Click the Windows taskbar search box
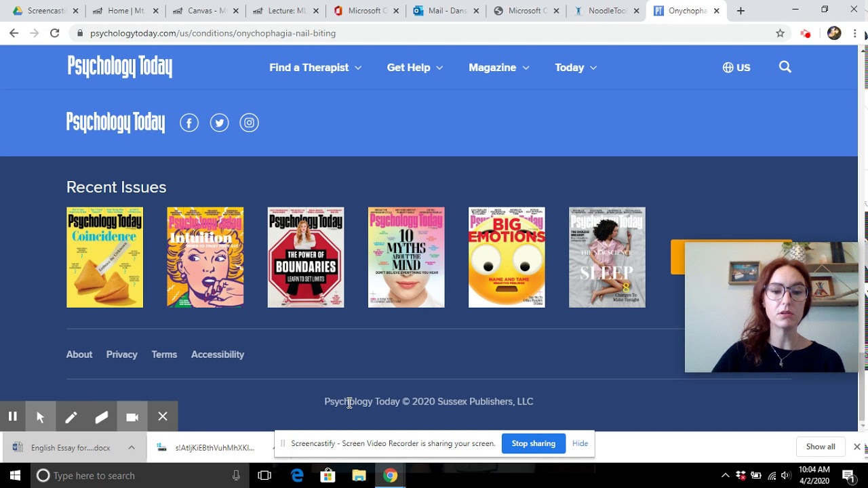The height and width of the screenshot is (488, 868). [x=140, y=476]
